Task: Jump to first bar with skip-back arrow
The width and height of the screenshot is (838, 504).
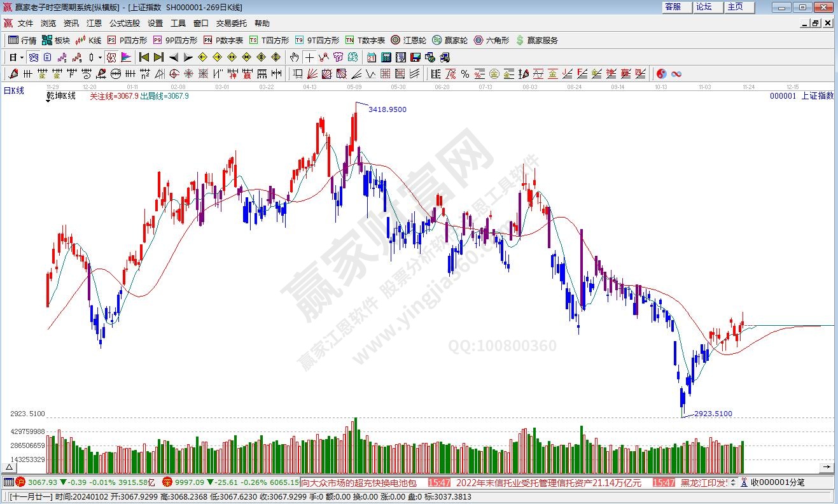Action: 144,57
